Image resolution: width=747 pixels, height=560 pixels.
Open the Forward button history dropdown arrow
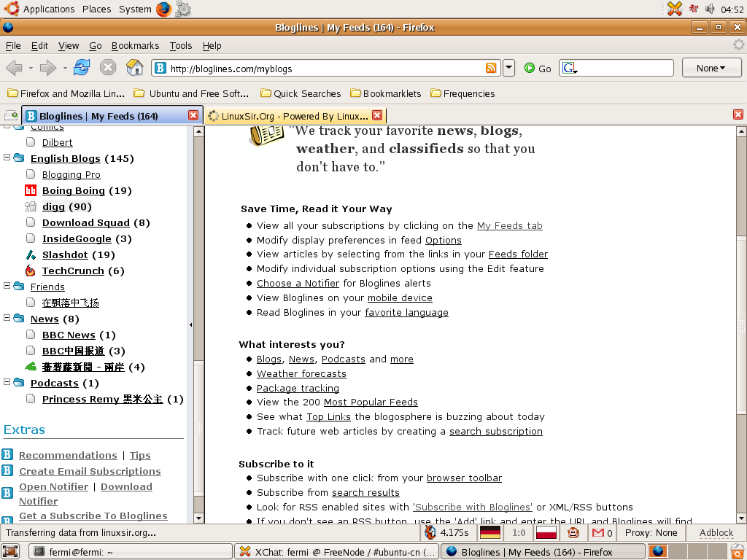pos(64,68)
